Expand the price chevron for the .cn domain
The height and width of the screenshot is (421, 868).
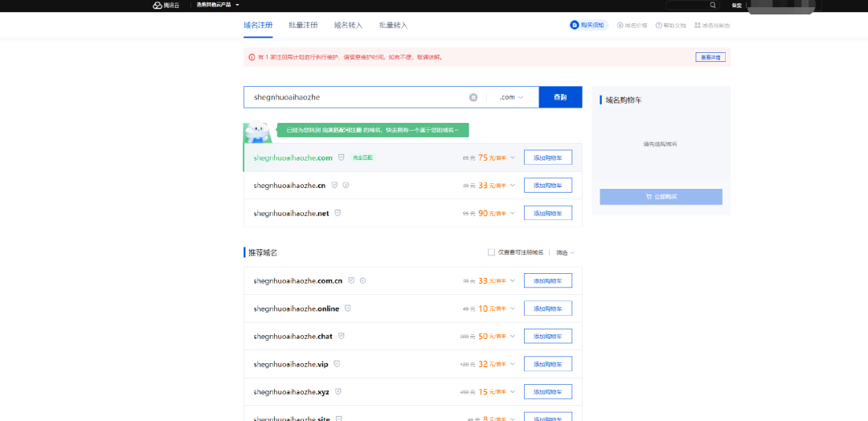513,186
